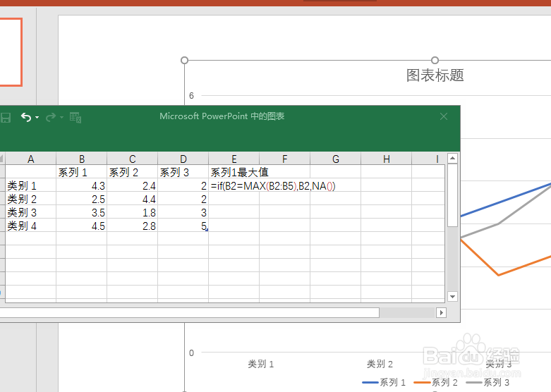Click cell containing 系列 2 header

[x=133, y=172]
